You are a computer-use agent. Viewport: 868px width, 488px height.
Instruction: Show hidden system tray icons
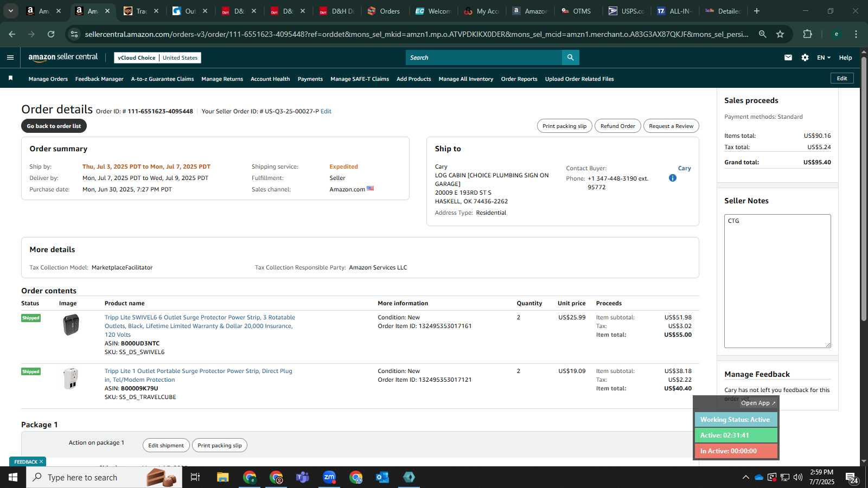coord(745,477)
